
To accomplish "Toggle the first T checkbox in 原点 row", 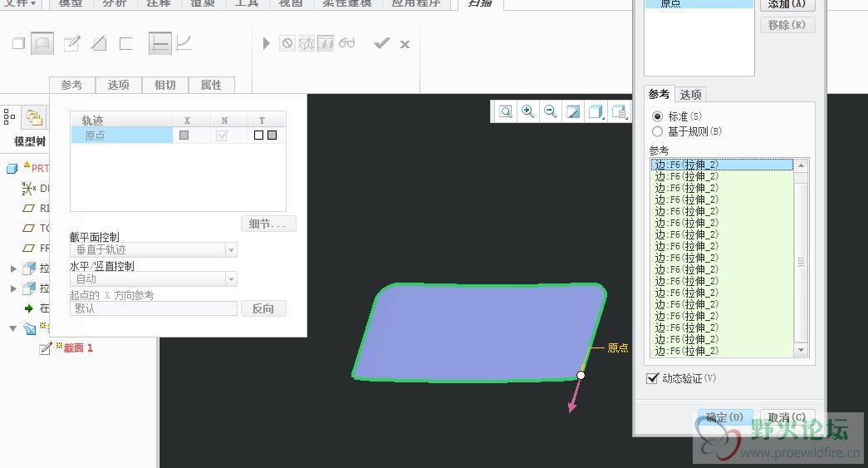I will [x=258, y=135].
